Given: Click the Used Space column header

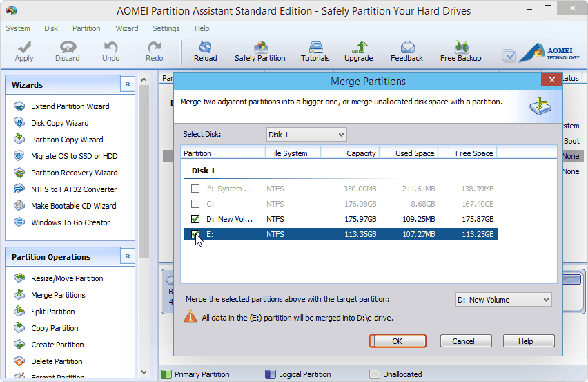Looking at the screenshot, I should pyautogui.click(x=409, y=153).
